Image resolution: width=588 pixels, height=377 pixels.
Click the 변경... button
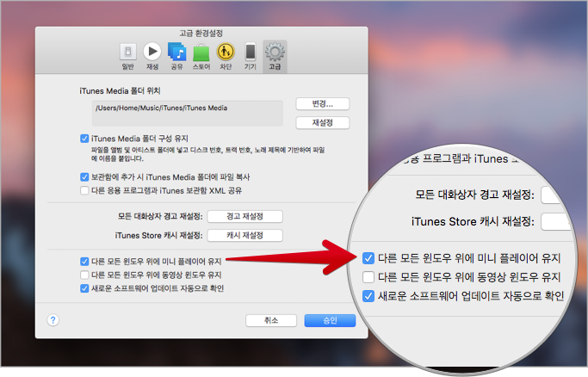click(x=323, y=104)
